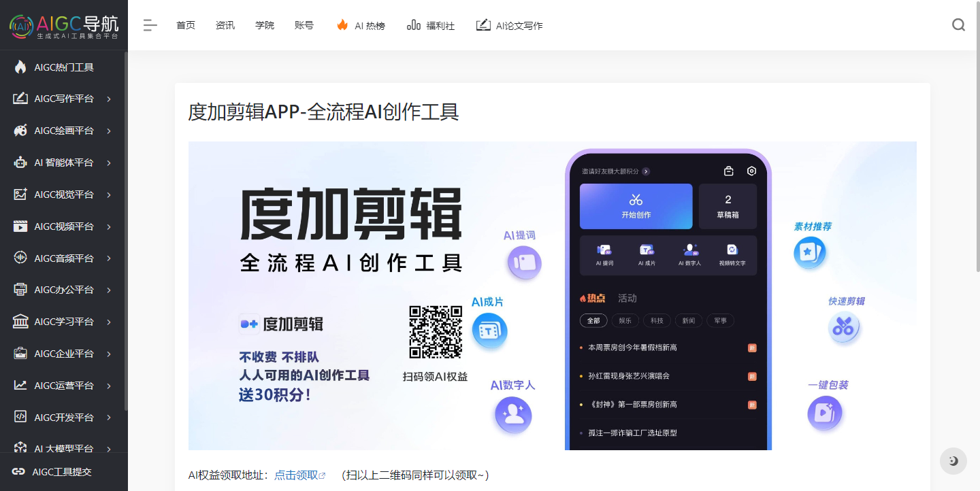The image size is (980, 491).
Task: Click the AIGC运营平台 trend chart icon
Action: point(20,386)
